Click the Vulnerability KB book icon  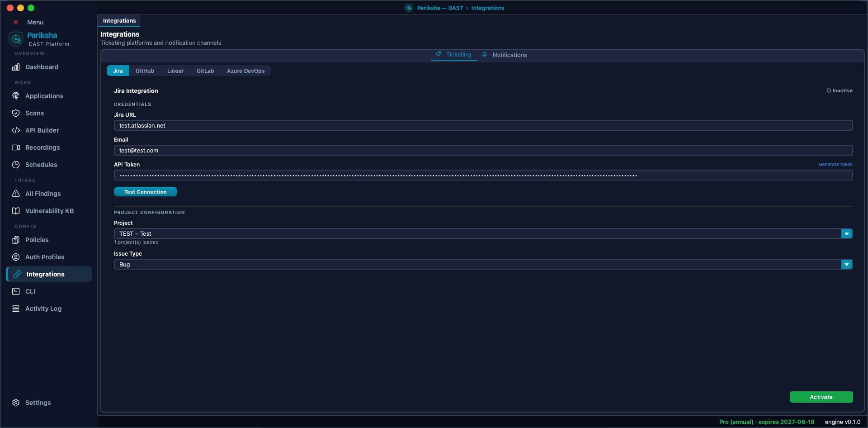click(16, 211)
